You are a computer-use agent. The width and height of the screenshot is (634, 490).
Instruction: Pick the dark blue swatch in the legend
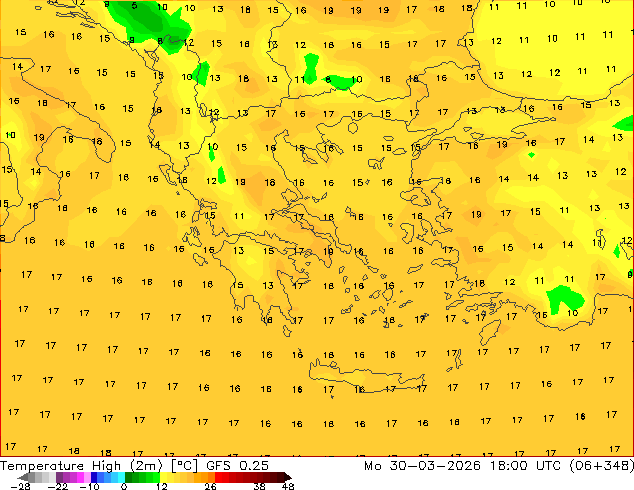pyautogui.click(x=94, y=477)
